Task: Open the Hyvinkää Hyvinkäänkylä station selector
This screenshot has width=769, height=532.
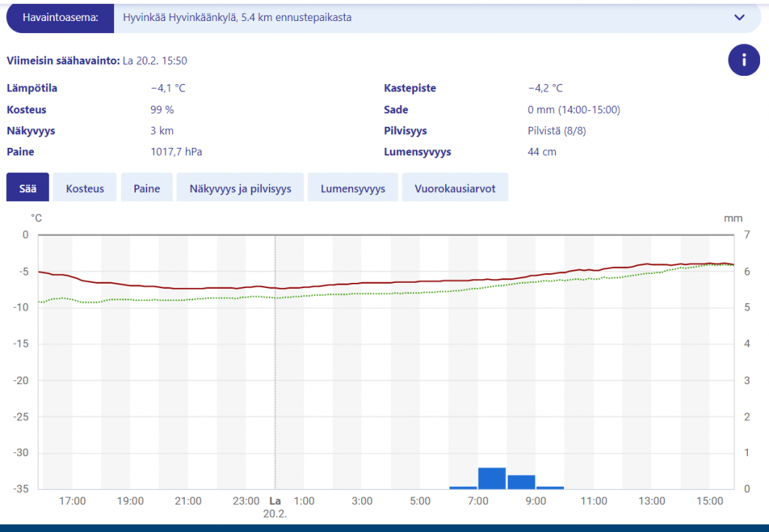Action: (x=436, y=18)
